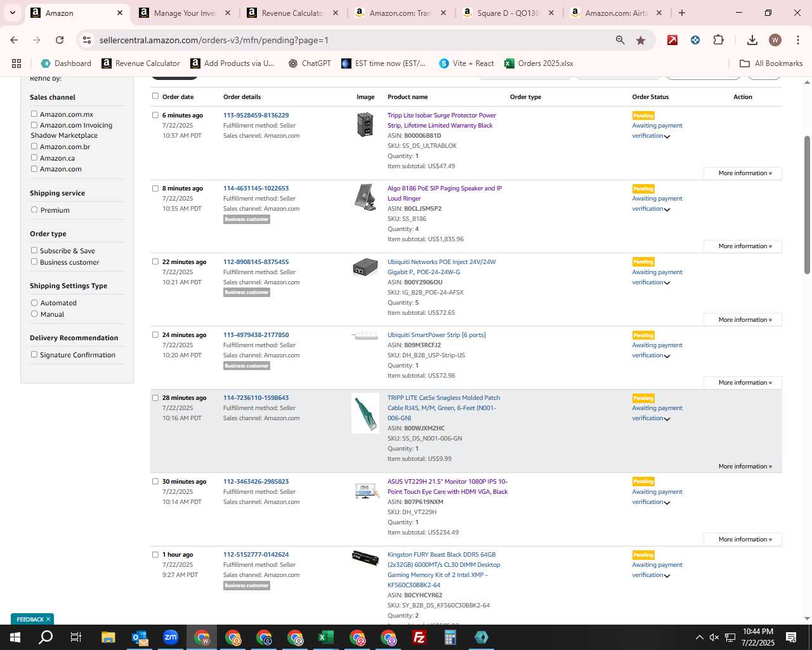Expand Awaiting payment verification for the Ubiquiti POE Inject order
Screen dimensions: 812x650
coord(667,283)
